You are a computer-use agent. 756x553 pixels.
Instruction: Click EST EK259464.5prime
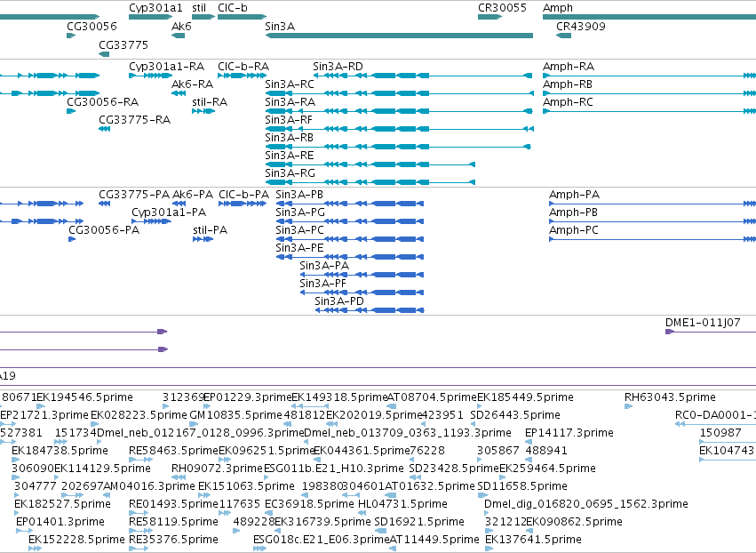click(x=547, y=468)
